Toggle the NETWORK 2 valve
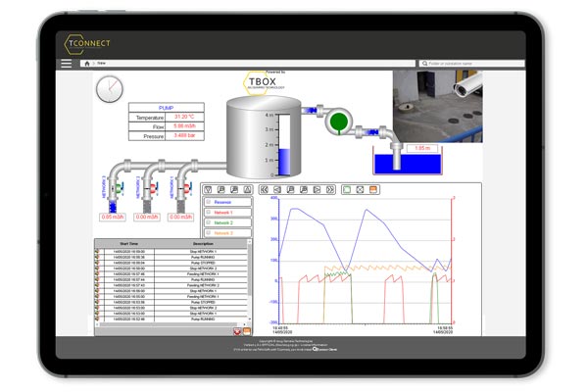The height and width of the screenshot is (392, 588). point(154,189)
